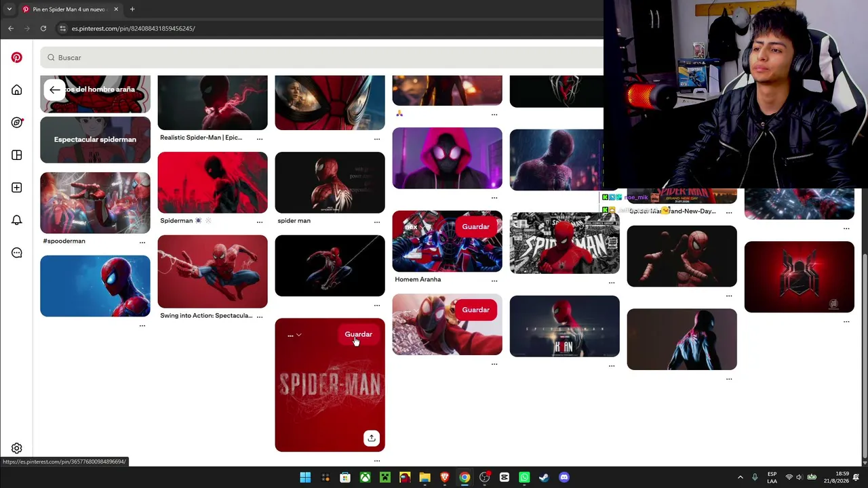The height and width of the screenshot is (488, 868).
Task: Click the Pinterest Buscar search field
Action: point(321,58)
